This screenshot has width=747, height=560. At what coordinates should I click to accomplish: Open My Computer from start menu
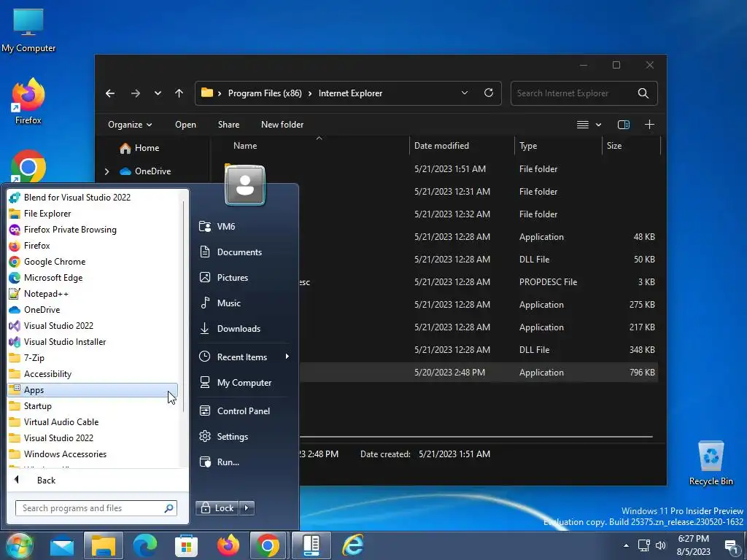tap(244, 383)
